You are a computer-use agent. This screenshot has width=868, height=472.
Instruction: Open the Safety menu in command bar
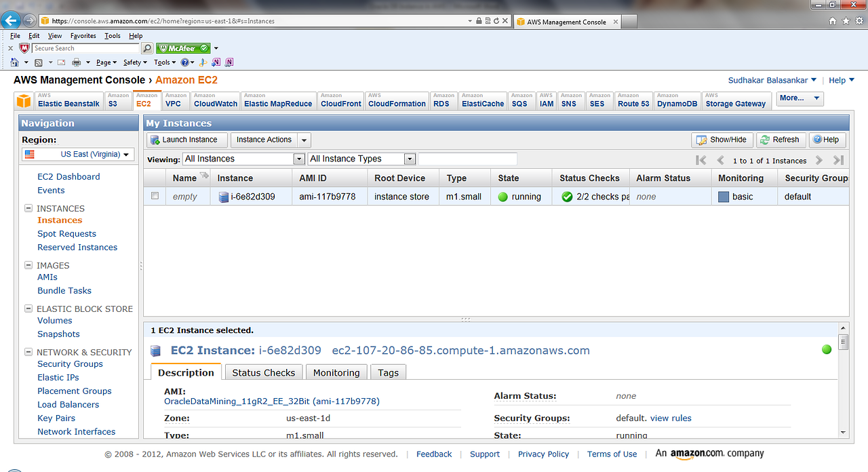pyautogui.click(x=135, y=62)
